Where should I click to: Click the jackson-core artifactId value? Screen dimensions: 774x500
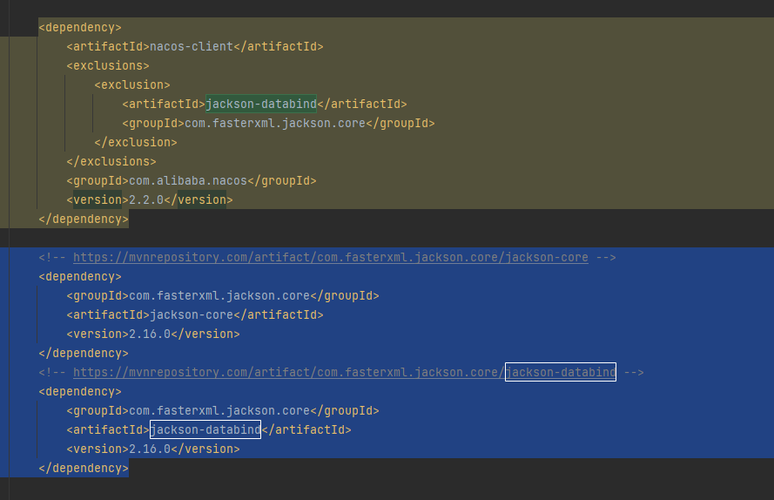point(191,315)
